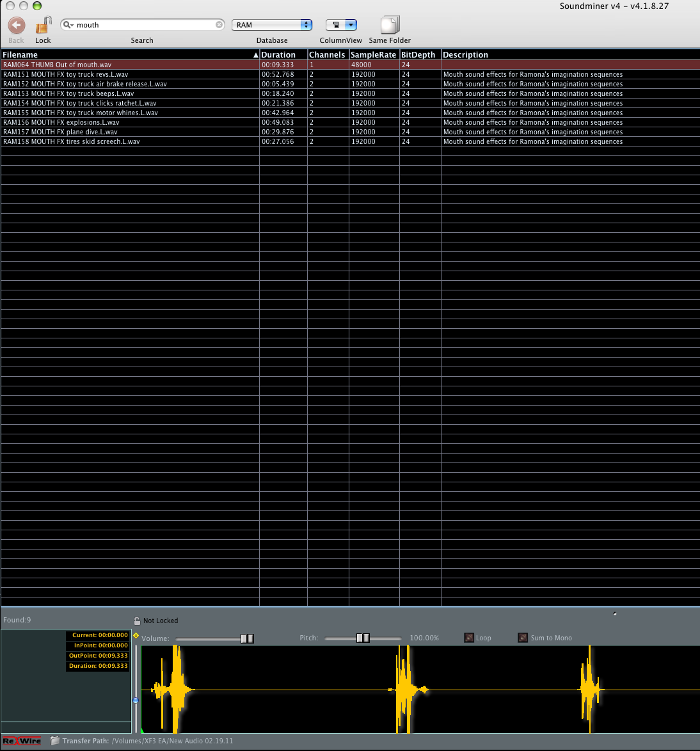Click the third waveform burst
Viewport: 700px width, 751px height.
(591, 690)
